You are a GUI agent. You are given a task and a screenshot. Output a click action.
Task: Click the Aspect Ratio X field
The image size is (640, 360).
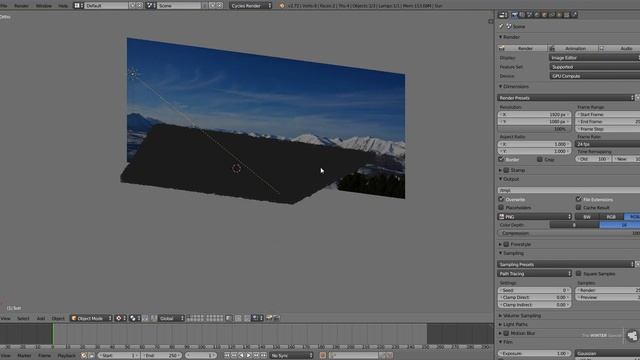click(534, 144)
